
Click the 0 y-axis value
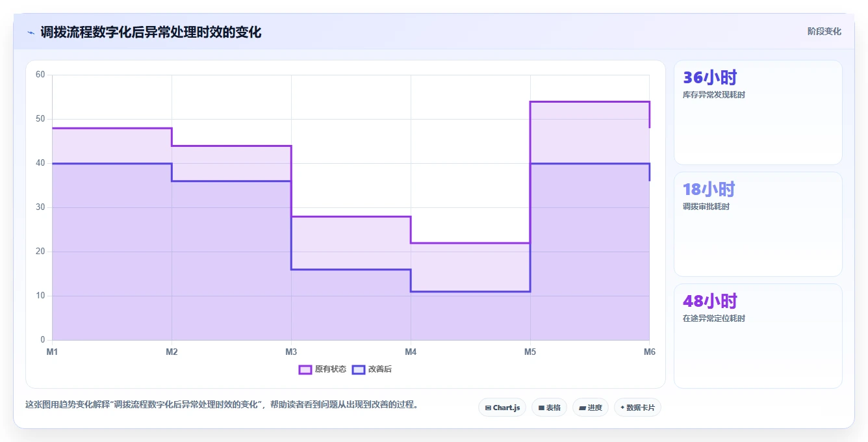tap(43, 340)
